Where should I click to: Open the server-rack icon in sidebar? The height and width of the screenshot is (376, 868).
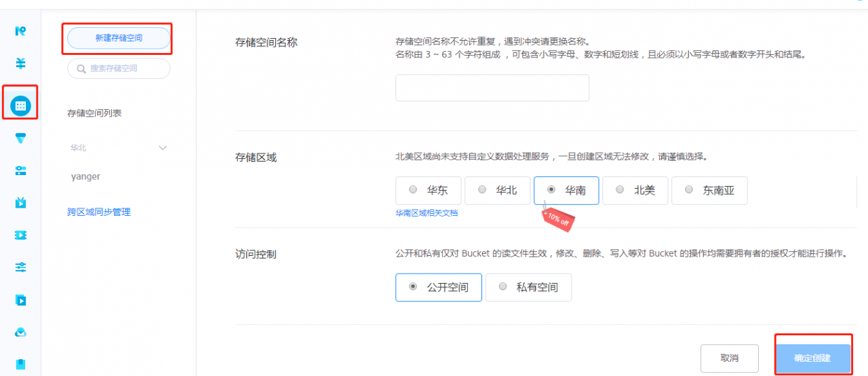(20, 171)
